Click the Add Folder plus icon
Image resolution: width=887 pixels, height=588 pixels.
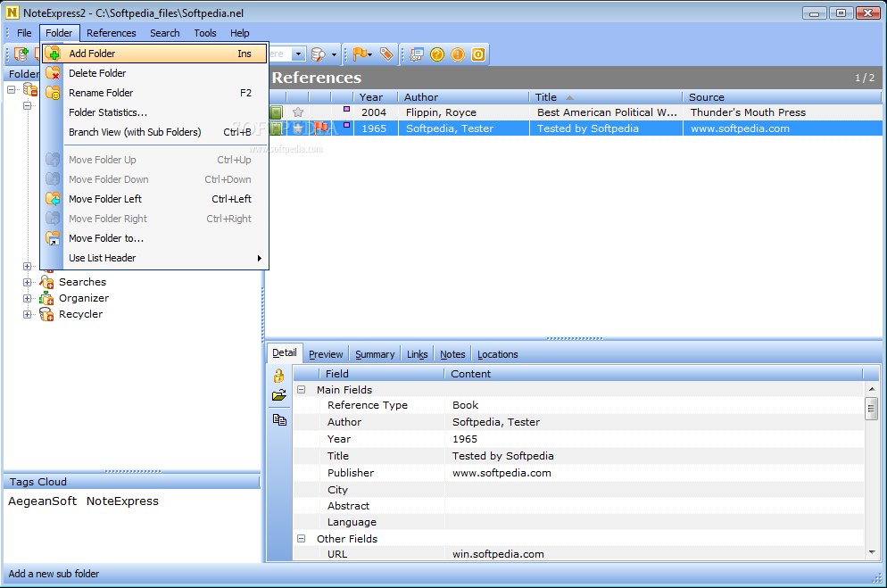point(53,54)
